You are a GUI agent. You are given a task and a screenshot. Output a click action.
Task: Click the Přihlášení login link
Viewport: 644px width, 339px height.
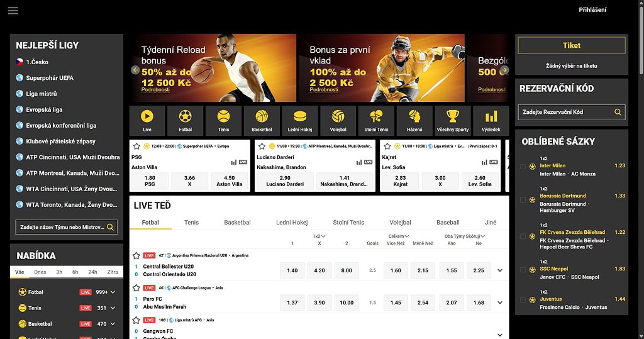point(592,10)
